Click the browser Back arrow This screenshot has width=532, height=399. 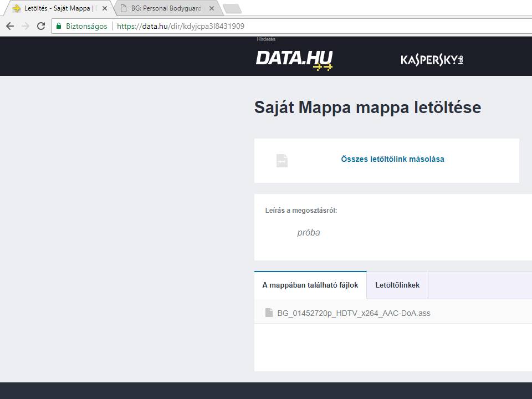[x=10, y=26]
